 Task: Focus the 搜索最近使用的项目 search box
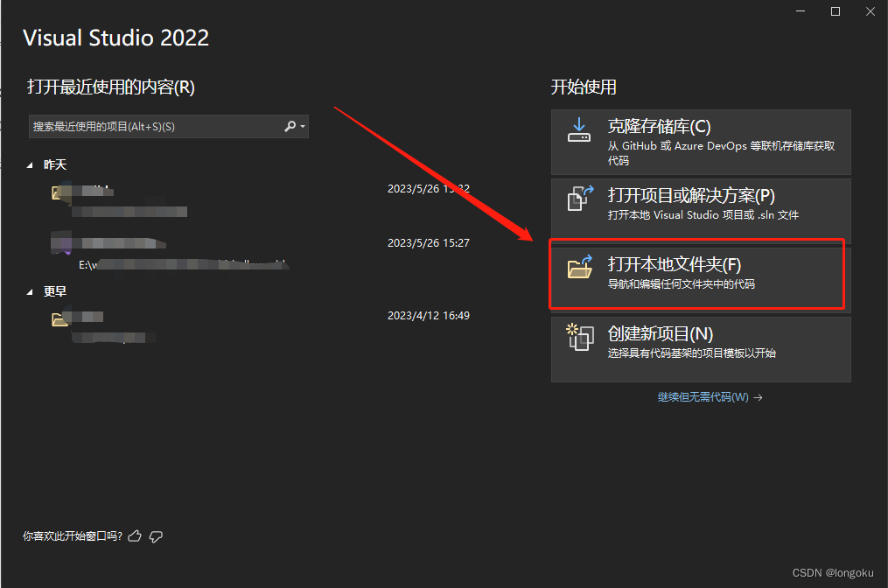(x=168, y=126)
